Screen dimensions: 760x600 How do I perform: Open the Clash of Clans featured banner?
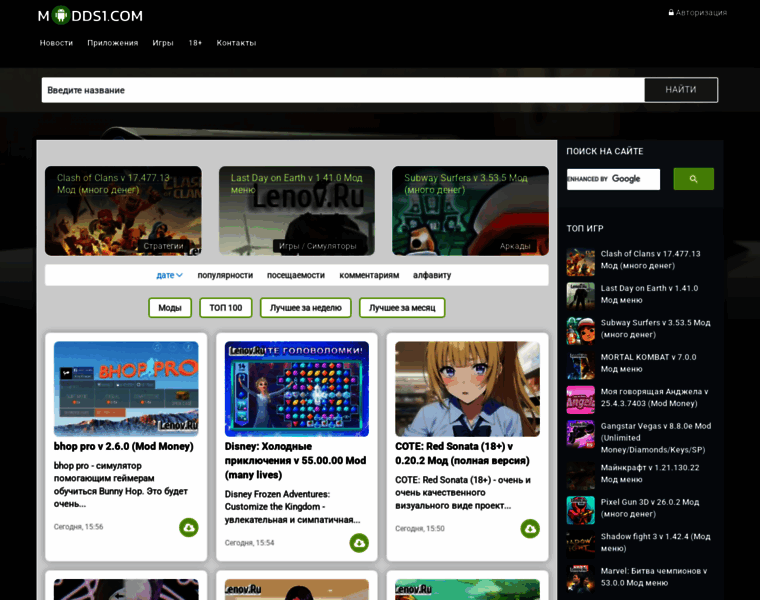[x=123, y=211]
